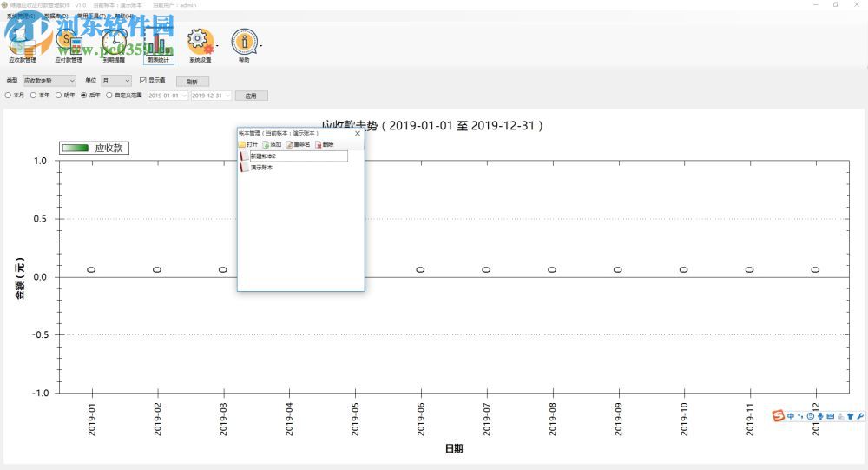Open 应收款管理 module from main toolbar
The width and height of the screenshot is (868, 470).
click(23, 45)
